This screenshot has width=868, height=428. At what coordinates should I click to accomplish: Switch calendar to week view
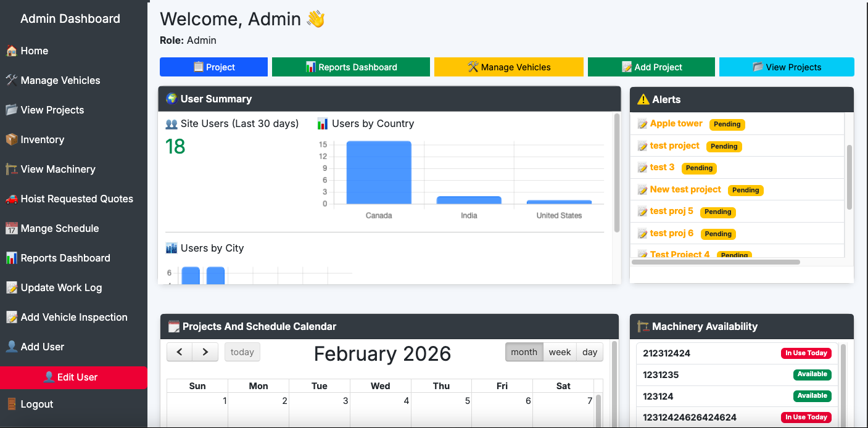(560, 352)
